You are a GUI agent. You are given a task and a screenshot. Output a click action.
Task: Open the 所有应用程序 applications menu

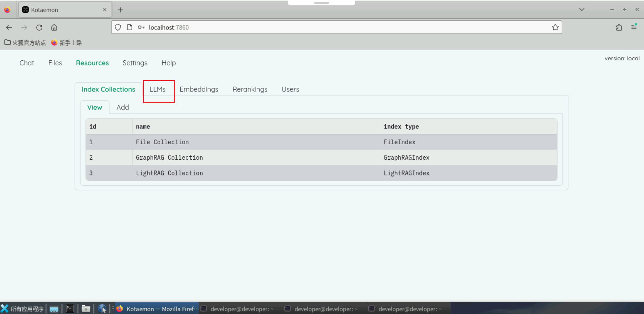(22, 309)
